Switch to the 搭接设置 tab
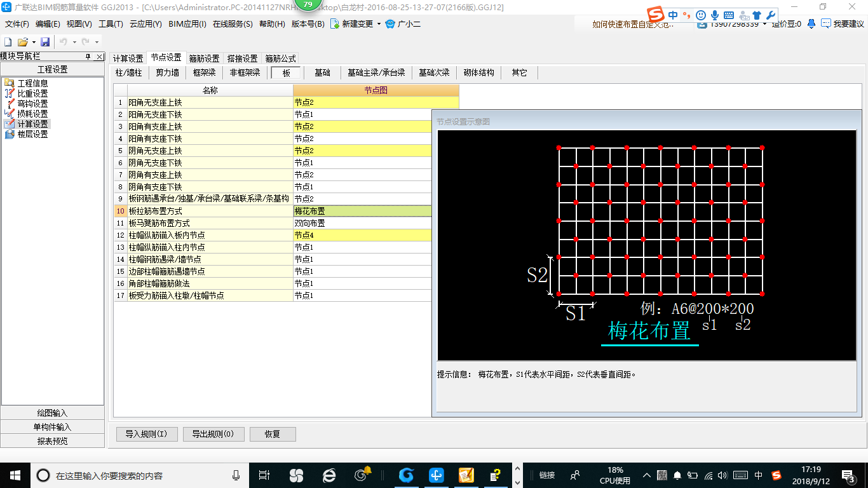 click(x=242, y=58)
